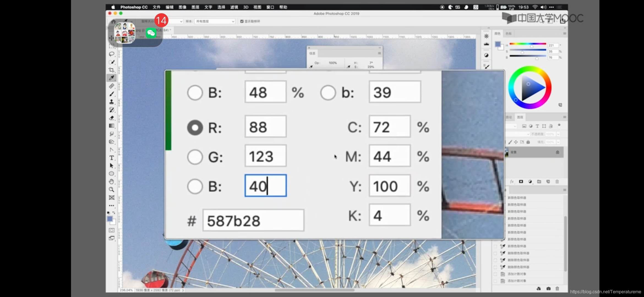Toggle Quick Mask mode icon
This screenshot has height=297, width=644.
(x=111, y=230)
